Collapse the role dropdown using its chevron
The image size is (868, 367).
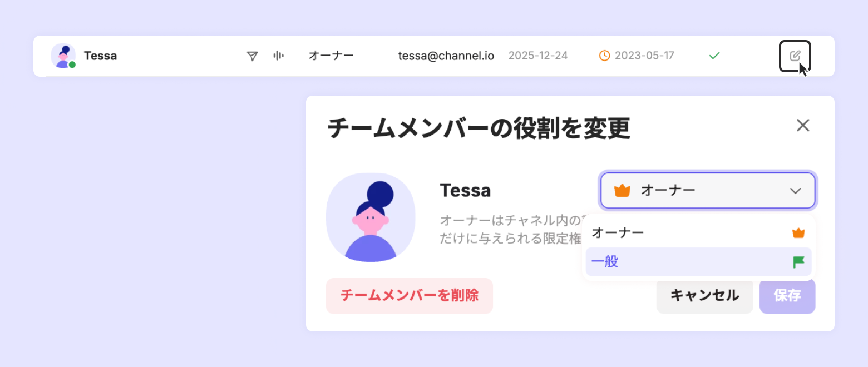pyautogui.click(x=795, y=191)
